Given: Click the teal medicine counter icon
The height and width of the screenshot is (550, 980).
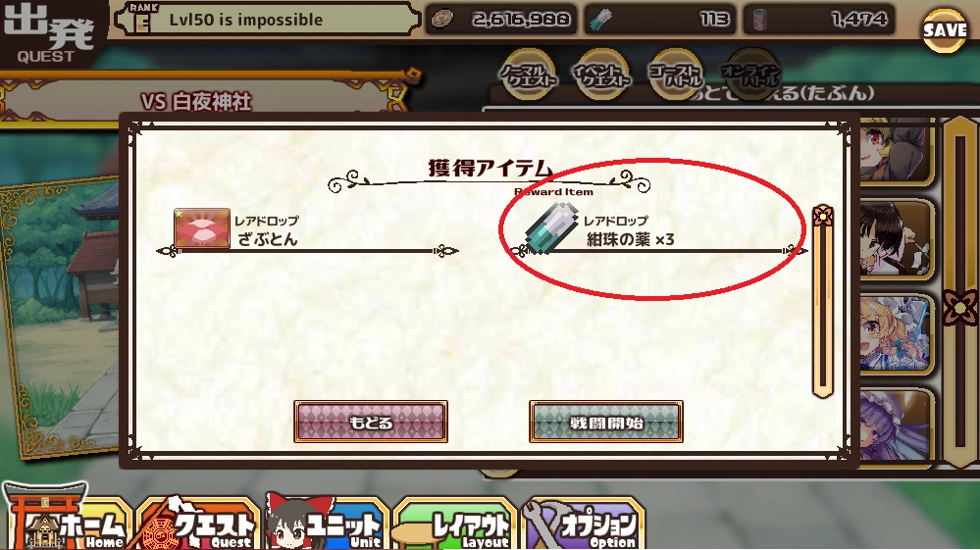Looking at the screenshot, I should click(x=602, y=20).
